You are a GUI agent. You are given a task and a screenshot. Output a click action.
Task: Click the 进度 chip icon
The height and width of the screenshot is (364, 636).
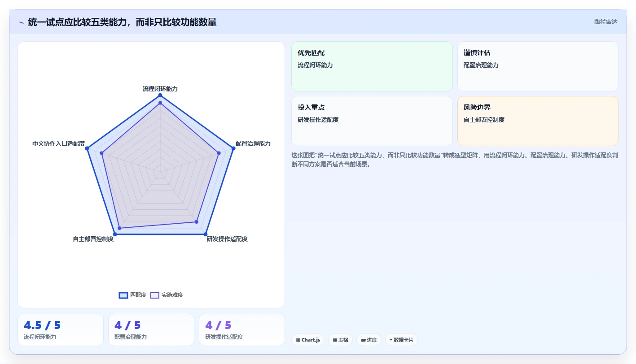click(x=363, y=340)
